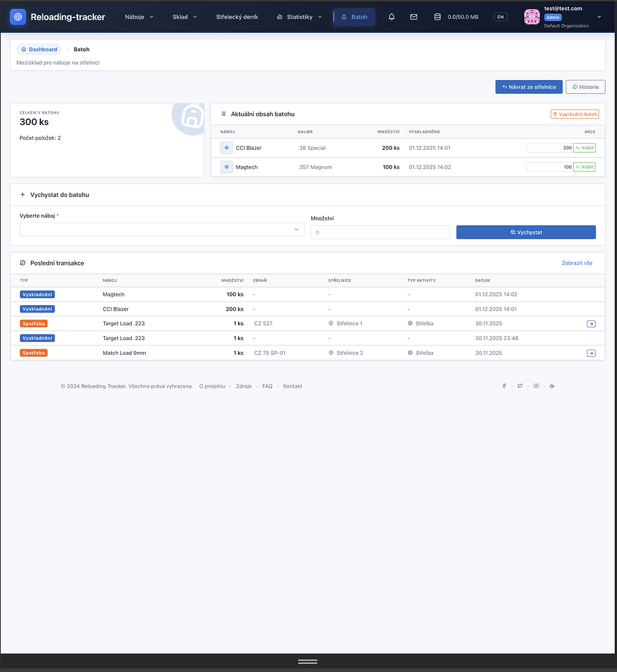The image size is (617, 672).
Task: Open the Střelecký deník menu item
Action: (237, 17)
